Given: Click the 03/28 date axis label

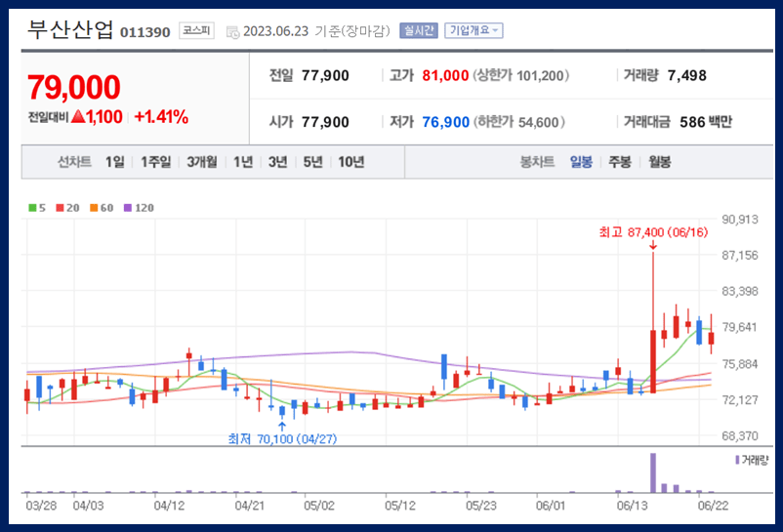Looking at the screenshot, I should click(x=41, y=506).
